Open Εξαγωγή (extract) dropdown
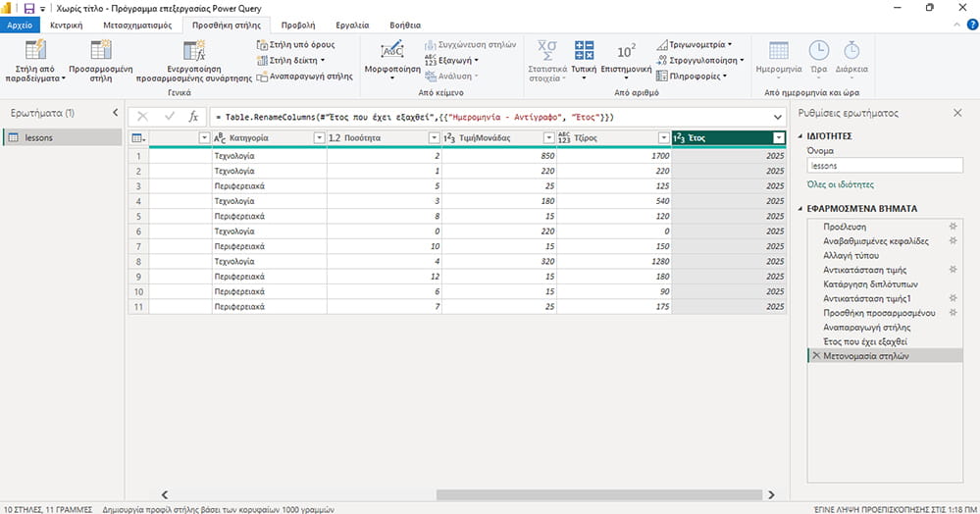Screen dimensions: 980x514 (451, 61)
